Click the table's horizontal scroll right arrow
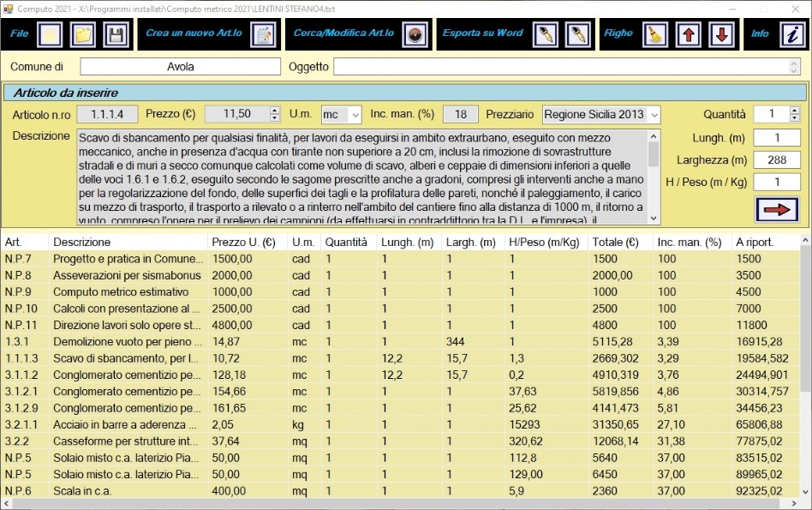The width and height of the screenshot is (812, 510). [794, 503]
